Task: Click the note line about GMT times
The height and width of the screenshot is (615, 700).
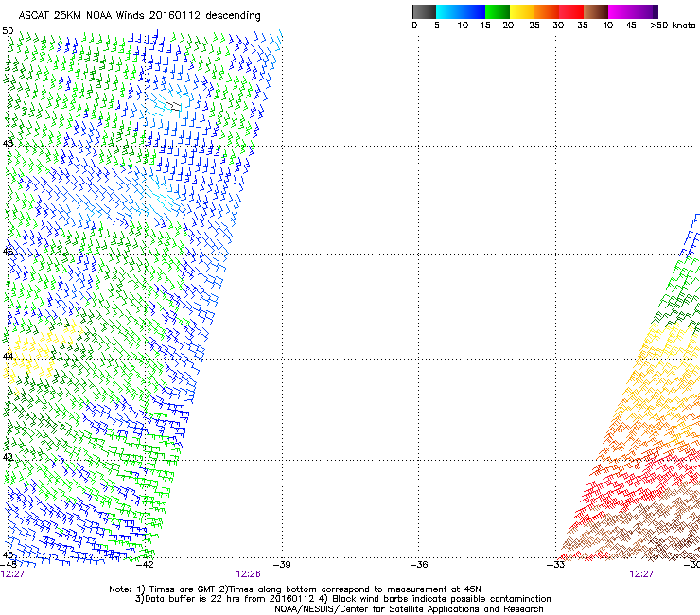Action: pos(295,589)
